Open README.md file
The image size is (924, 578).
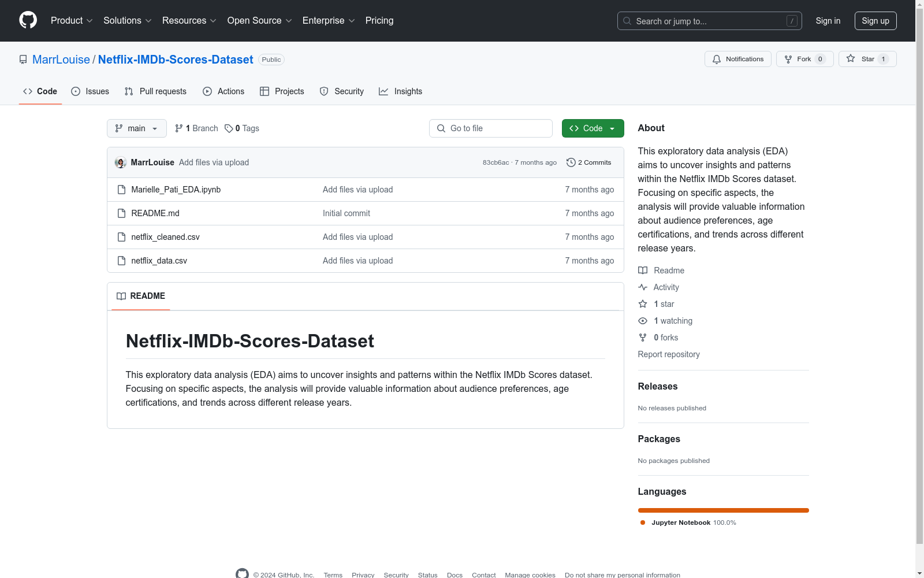click(155, 213)
